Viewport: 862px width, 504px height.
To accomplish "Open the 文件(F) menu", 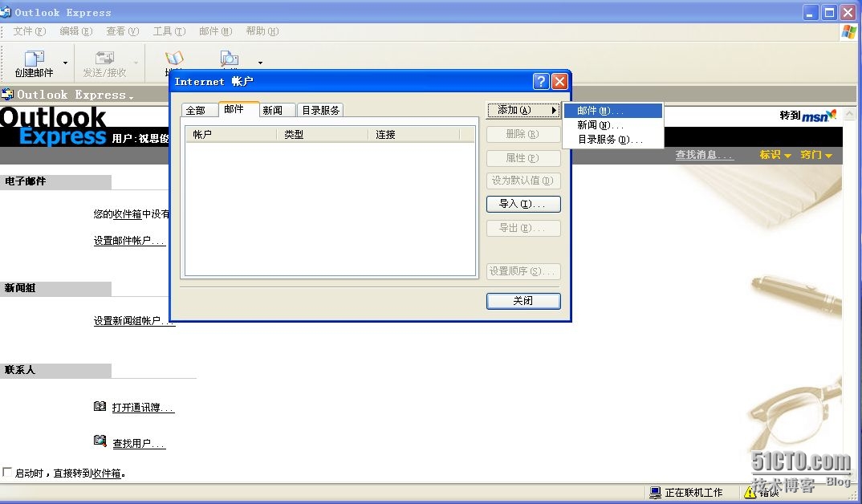I will (29, 31).
